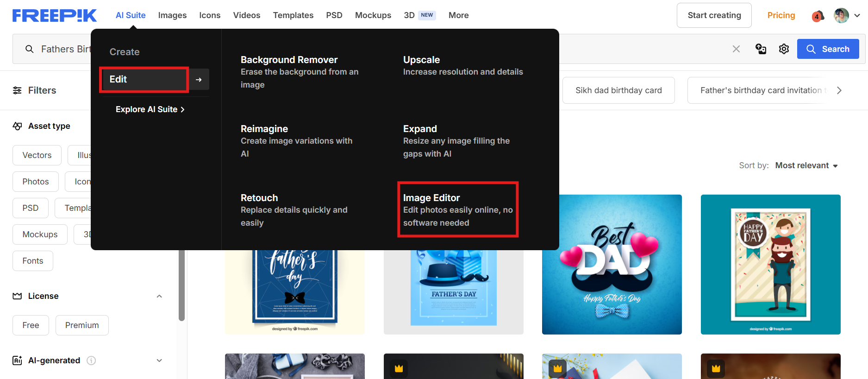Image resolution: width=868 pixels, height=379 pixels.
Task: Open the 3D nav item
Action: tap(419, 15)
